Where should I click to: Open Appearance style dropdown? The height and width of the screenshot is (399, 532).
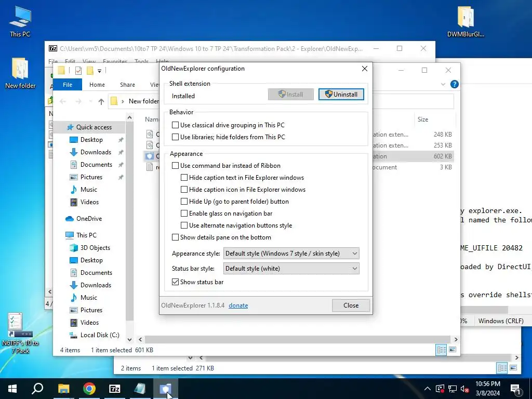[291, 254]
